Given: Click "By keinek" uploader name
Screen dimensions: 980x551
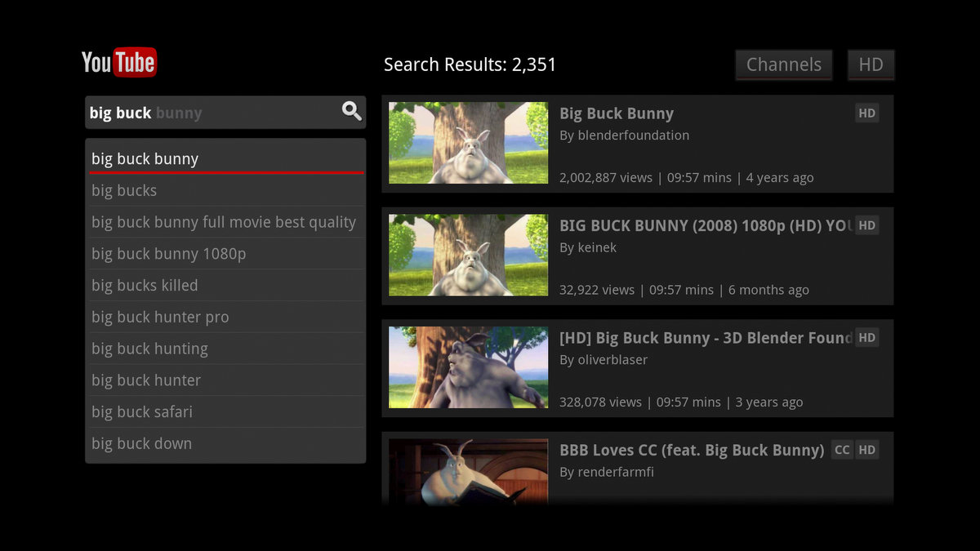Looking at the screenshot, I should coord(588,247).
